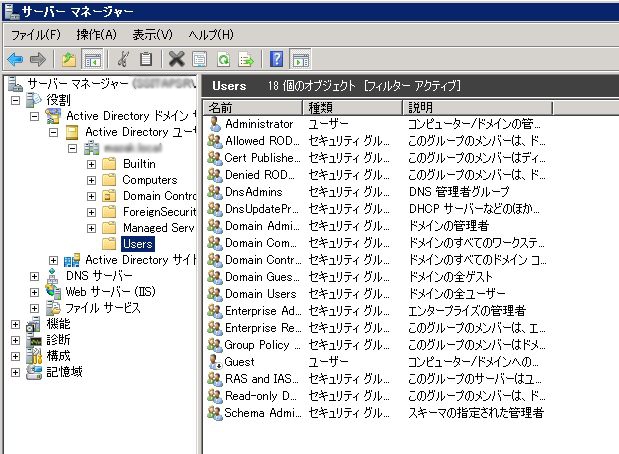
Task: Click the 機能 features icon in the tree
Action: [34, 325]
